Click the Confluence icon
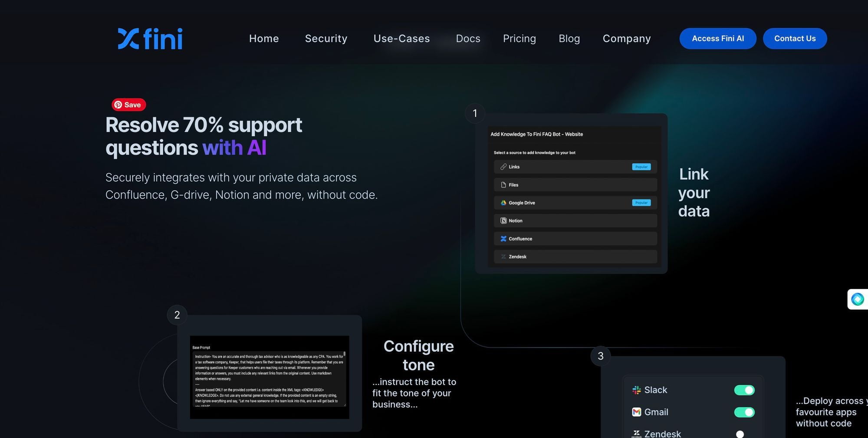Viewport: 868px width, 438px height. pyautogui.click(x=503, y=239)
